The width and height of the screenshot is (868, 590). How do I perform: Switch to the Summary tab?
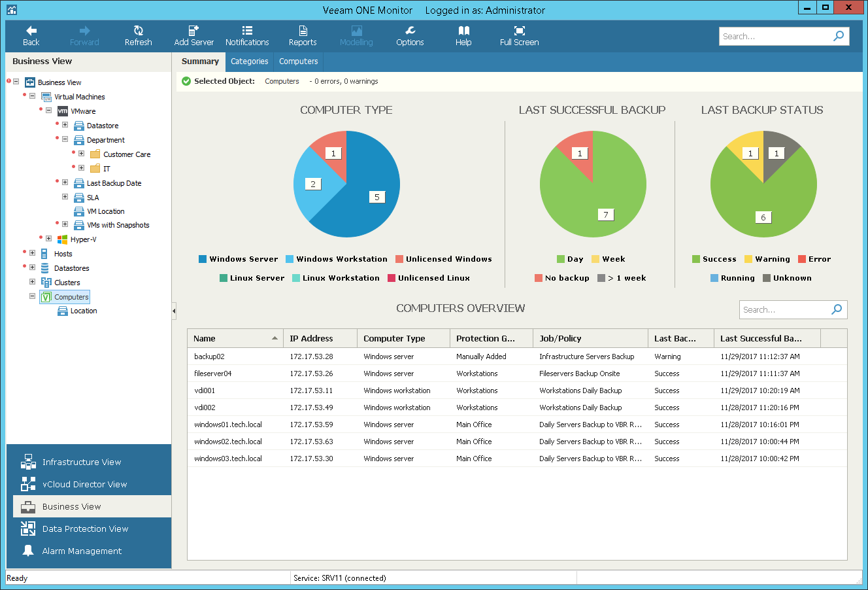(x=200, y=61)
